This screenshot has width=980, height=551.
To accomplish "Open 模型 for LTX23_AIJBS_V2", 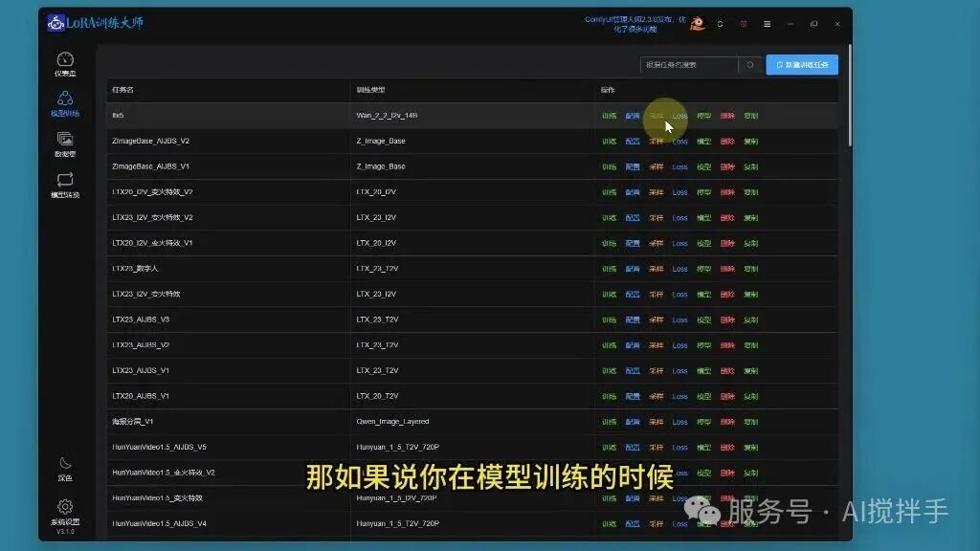I will 703,345.
